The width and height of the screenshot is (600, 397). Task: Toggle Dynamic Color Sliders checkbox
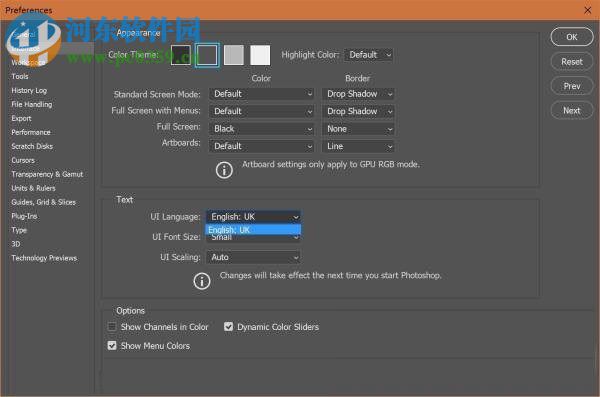228,327
